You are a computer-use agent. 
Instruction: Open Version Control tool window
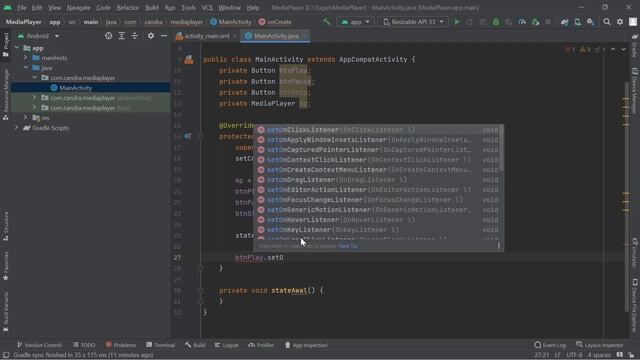pos(39,345)
